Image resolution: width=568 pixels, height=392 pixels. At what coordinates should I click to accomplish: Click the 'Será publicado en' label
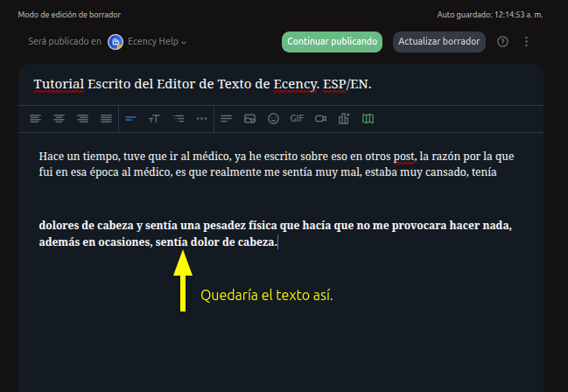[x=65, y=42]
